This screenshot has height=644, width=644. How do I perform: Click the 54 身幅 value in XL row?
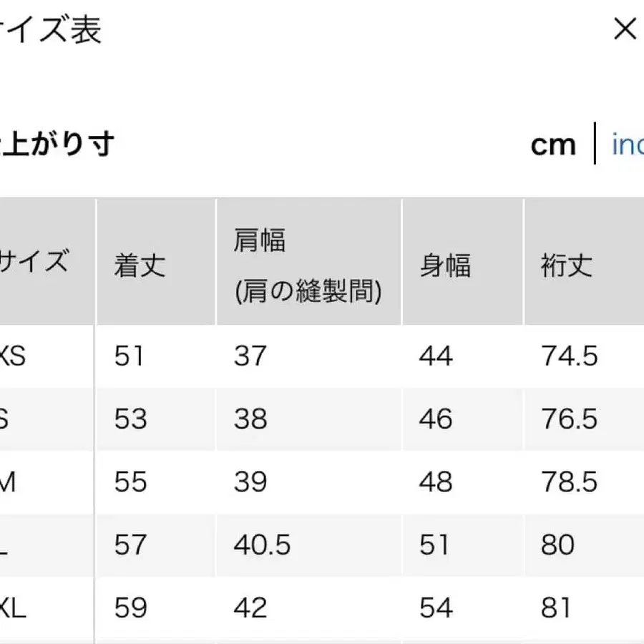[x=435, y=608]
